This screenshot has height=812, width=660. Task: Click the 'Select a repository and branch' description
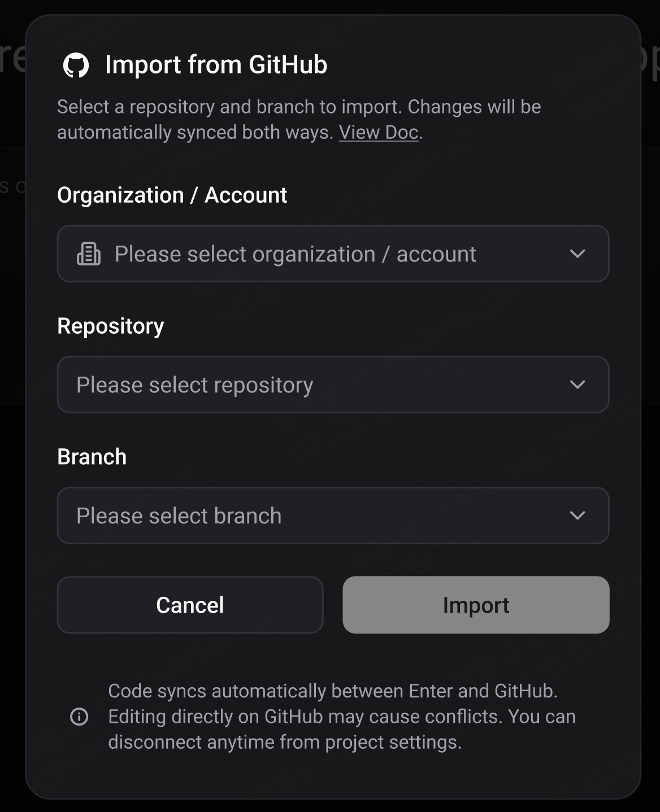click(299, 119)
